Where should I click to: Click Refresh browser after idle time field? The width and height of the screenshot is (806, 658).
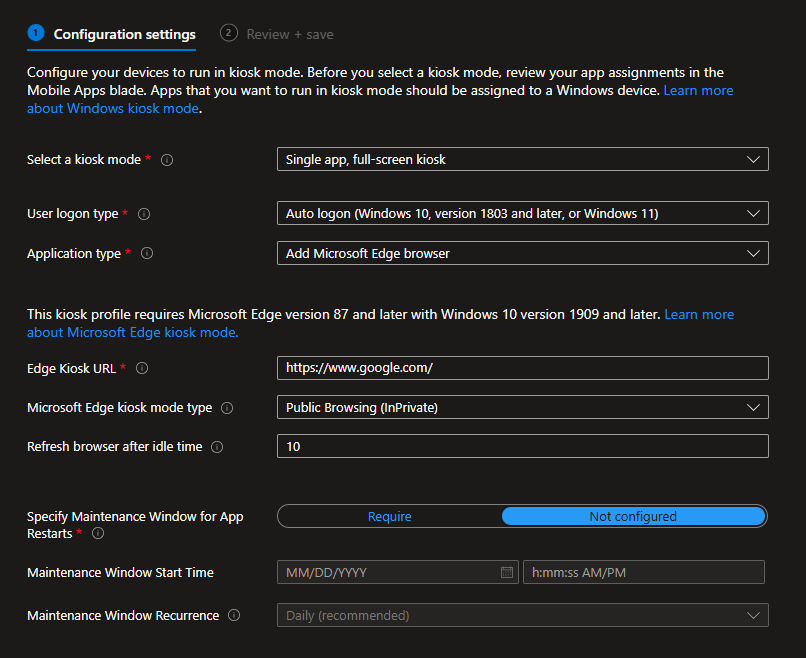click(x=523, y=446)
